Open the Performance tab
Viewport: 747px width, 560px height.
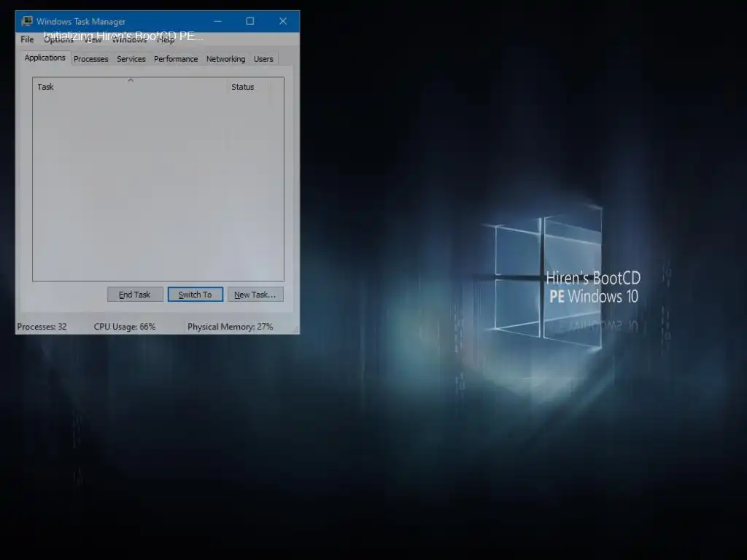(176, 59)
